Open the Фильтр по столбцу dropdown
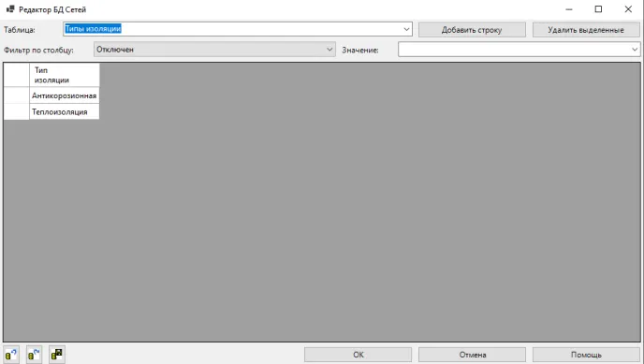Viewport: 644px width, 364px height. pos(214,50)
